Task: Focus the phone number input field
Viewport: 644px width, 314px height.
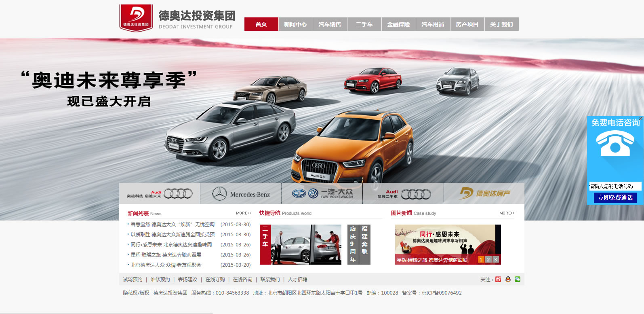Action: point(615,186)
